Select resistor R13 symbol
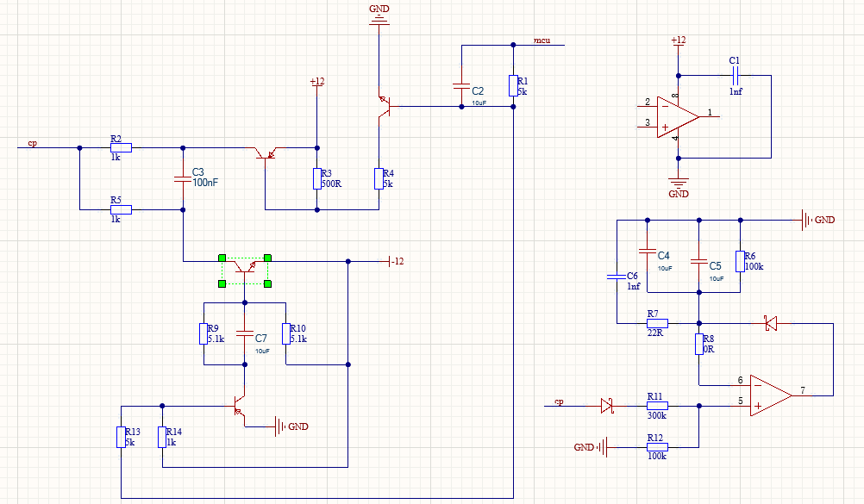This screenshot has width=864, height=504. 121,437
